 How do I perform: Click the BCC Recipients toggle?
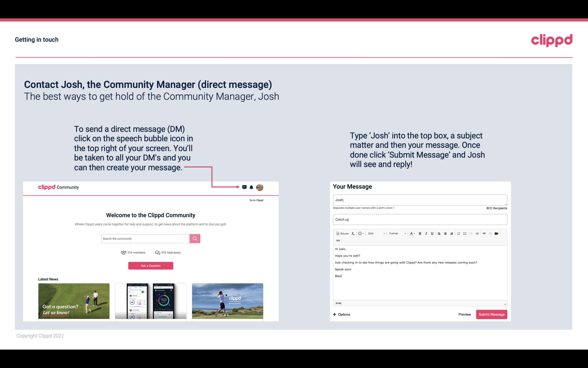497,208
